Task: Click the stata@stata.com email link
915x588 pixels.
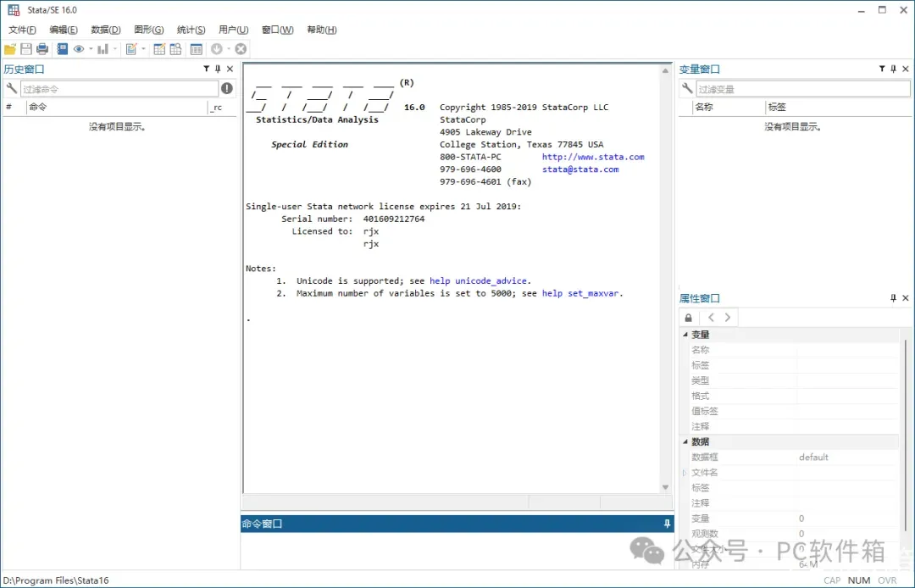Action: click(x=580, y=169)
